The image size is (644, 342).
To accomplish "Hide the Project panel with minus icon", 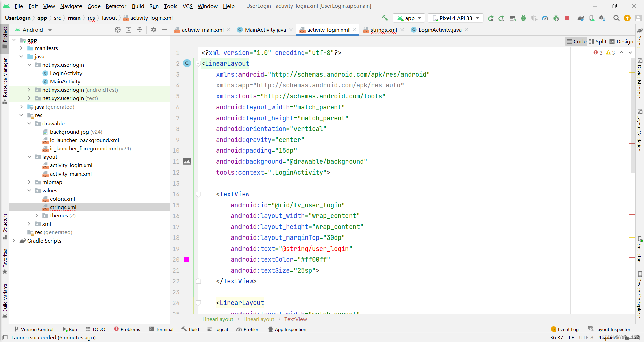I will [164, 30].
